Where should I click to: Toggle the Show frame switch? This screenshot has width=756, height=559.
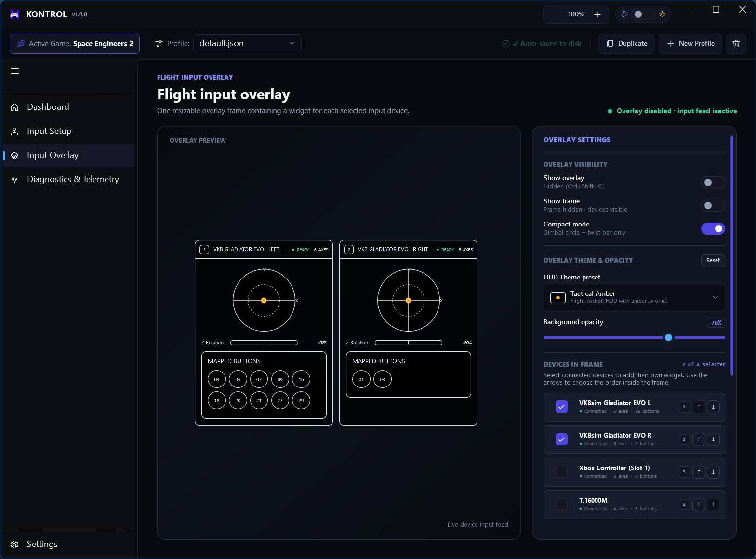point(713,205)
